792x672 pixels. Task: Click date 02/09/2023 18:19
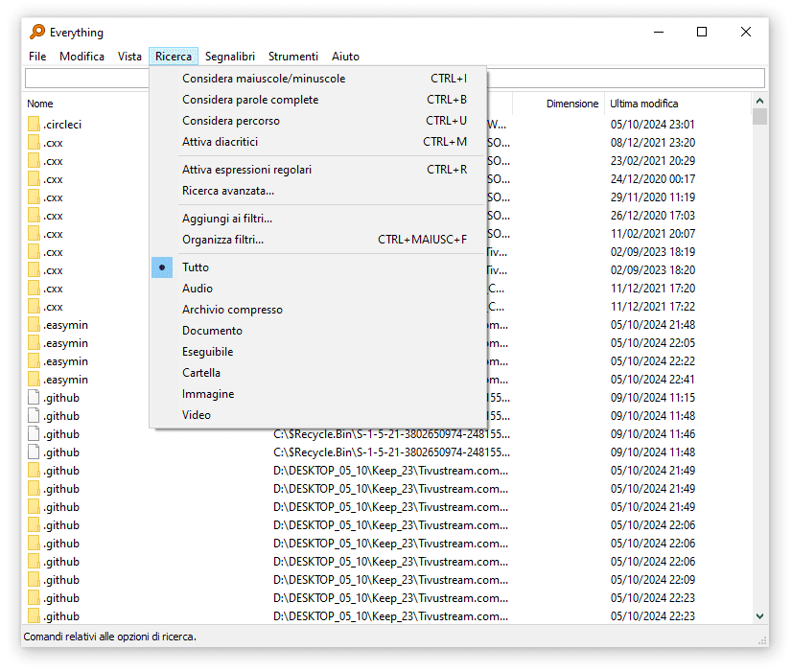653,252
